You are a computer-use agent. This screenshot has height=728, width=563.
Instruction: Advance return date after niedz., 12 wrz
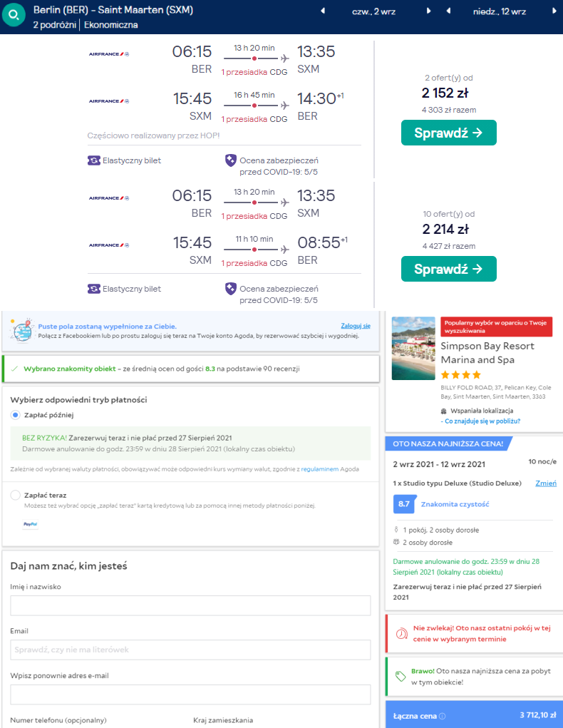click(554, 11)
